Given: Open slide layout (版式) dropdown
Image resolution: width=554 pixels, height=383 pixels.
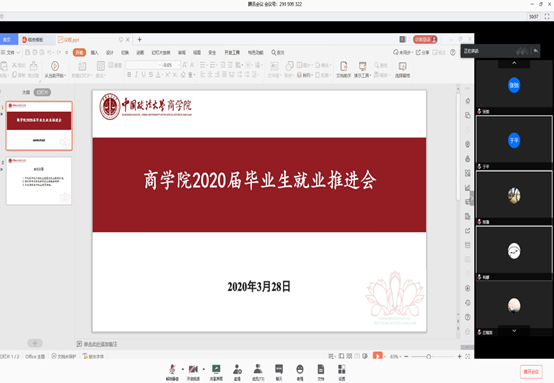Looking at the screenshot, I should (101, 75).
